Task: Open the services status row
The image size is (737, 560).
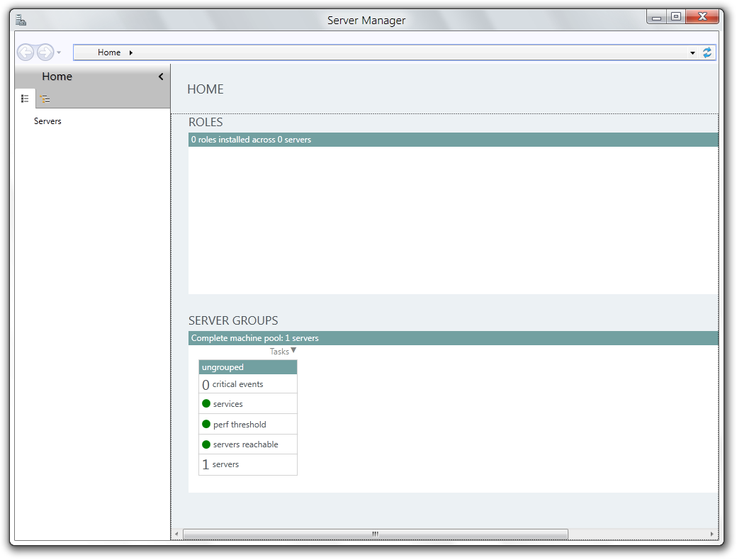Action: [248, 404]
